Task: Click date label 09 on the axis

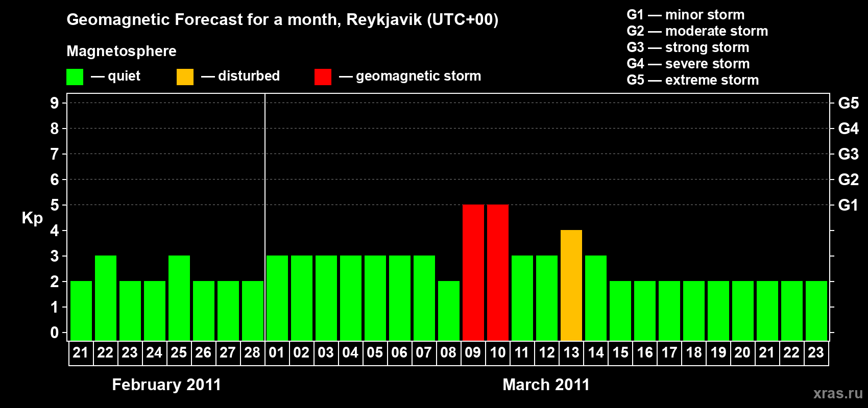Action: [x=473, y=352]
